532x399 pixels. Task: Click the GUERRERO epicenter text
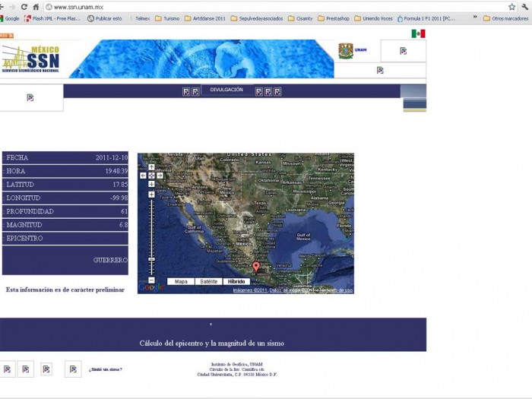click(110, 260)
